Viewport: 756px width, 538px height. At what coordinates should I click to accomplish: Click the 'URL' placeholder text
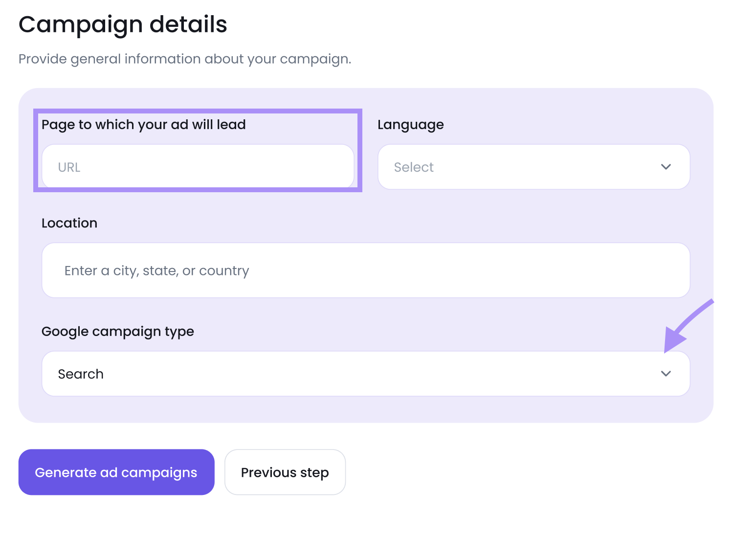(69, 167)
